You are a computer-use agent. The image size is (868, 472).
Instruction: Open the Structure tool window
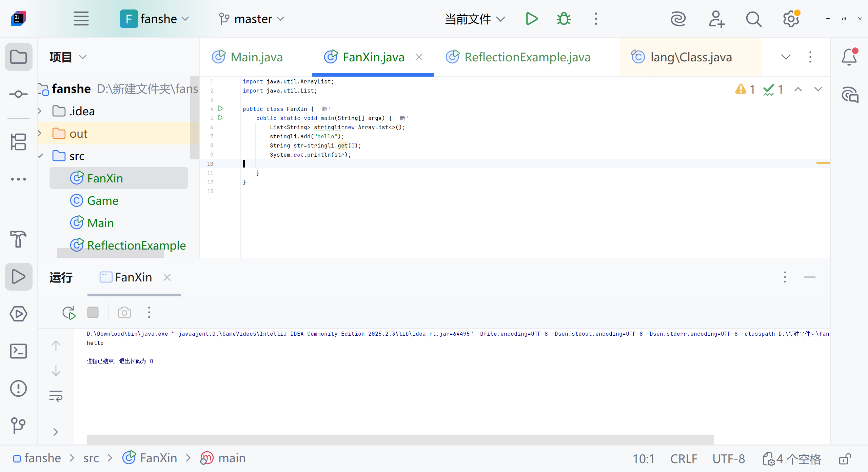point(18,142)
